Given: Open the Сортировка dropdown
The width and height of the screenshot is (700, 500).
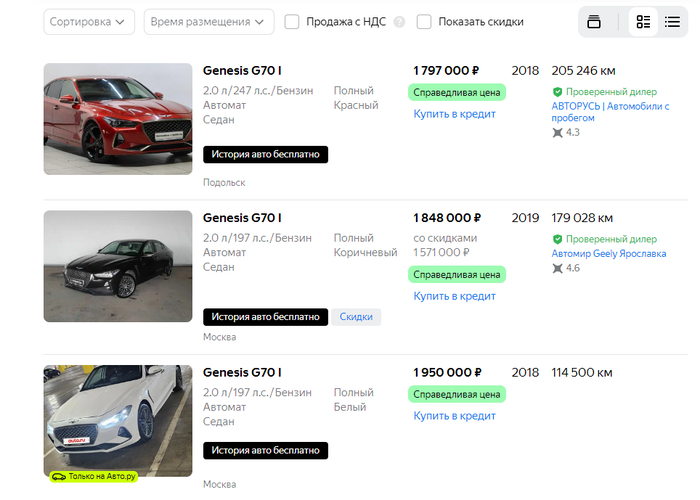Looking at the screenshot, I should coord(89,22).
